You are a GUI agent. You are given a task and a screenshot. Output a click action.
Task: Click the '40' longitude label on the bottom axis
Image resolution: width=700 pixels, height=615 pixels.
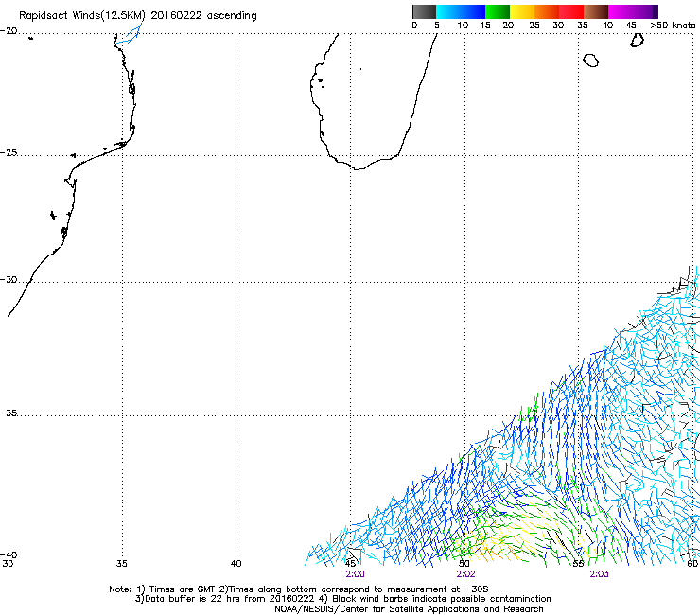point(236,564)
